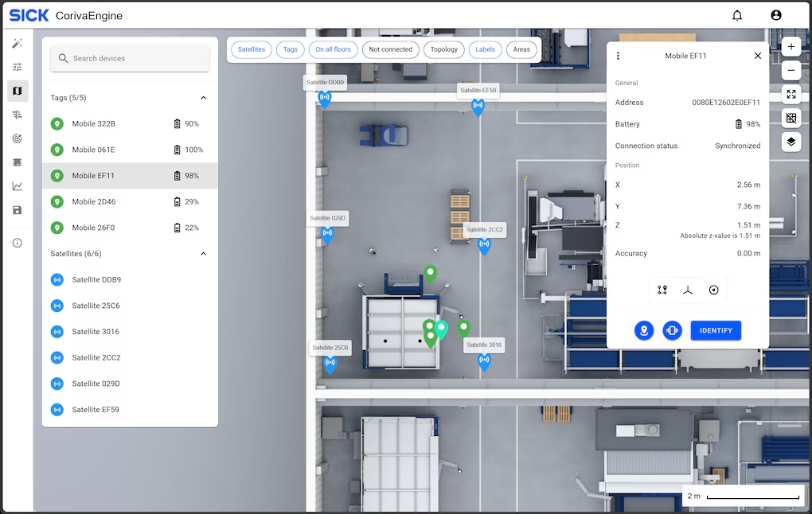This screenshot has width=812, height=514.
Task: Open the magic wand wizard in sidebar
Action: point(17,44)
